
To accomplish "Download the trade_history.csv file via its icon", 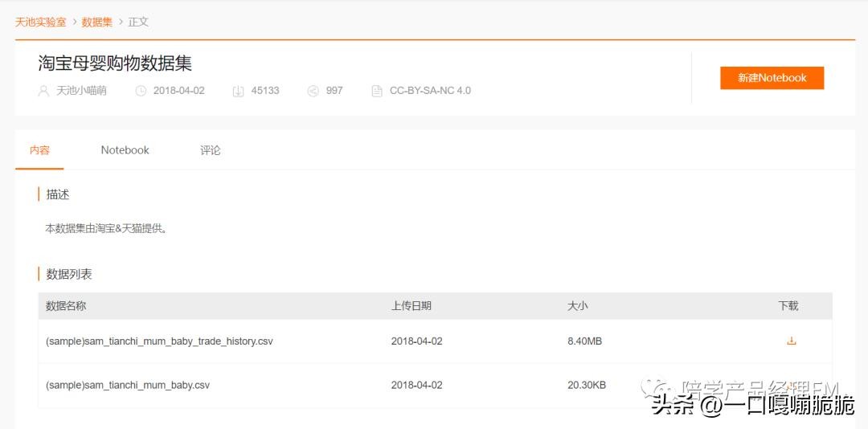I will (791, 341).
